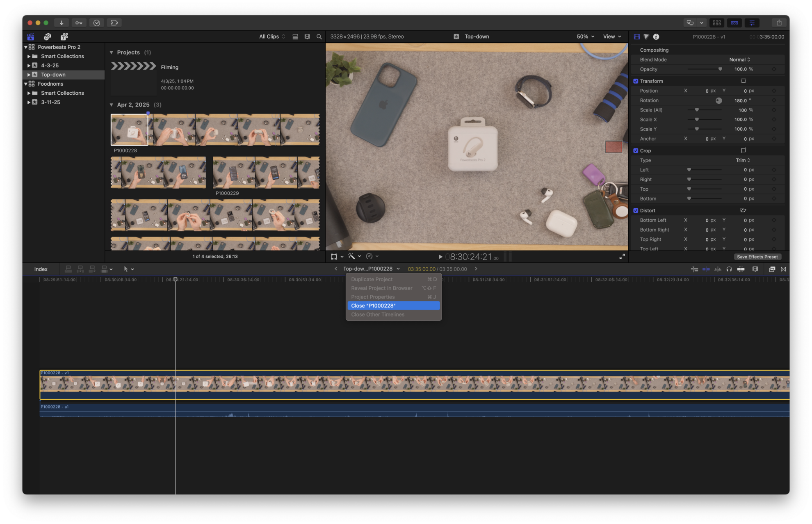
Task: Click the headphone solo icon above the timeline
Action: (730, 269)
